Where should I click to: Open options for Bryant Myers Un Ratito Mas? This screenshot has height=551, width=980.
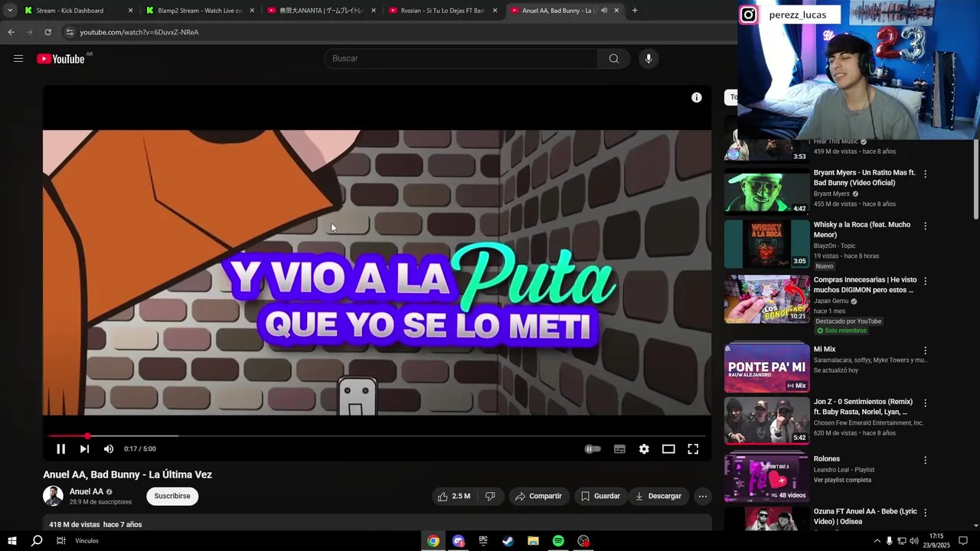click(x=925, y=174)
